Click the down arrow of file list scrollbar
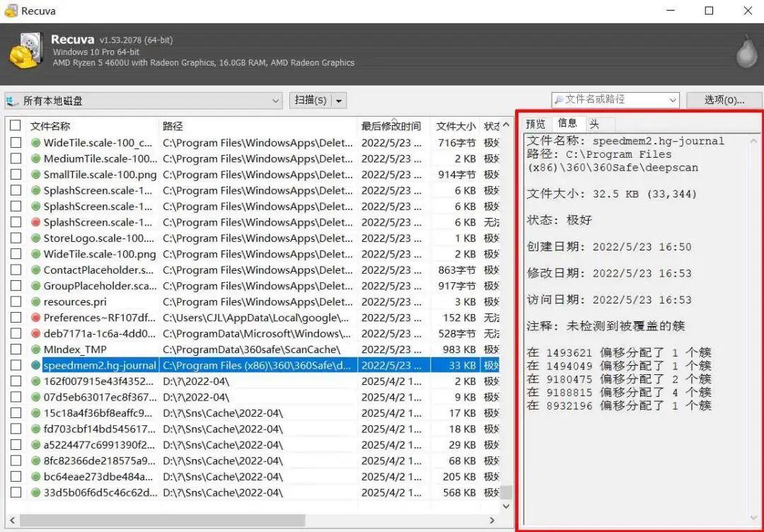The height and width of the screenshot is (532, 764). [x=507, y=506]
